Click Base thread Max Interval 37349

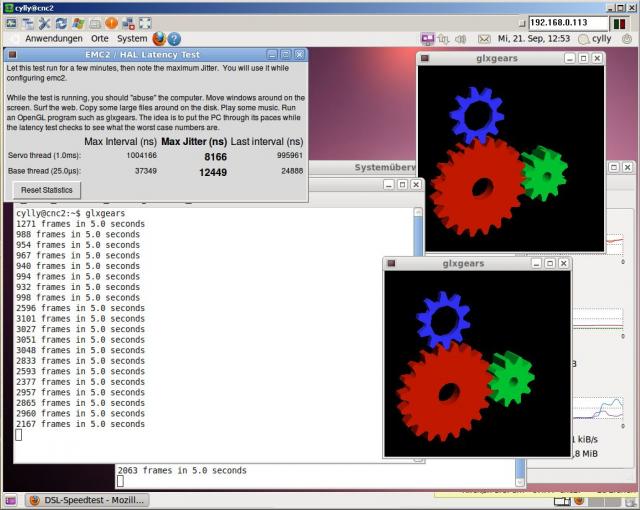pos(146,171)
